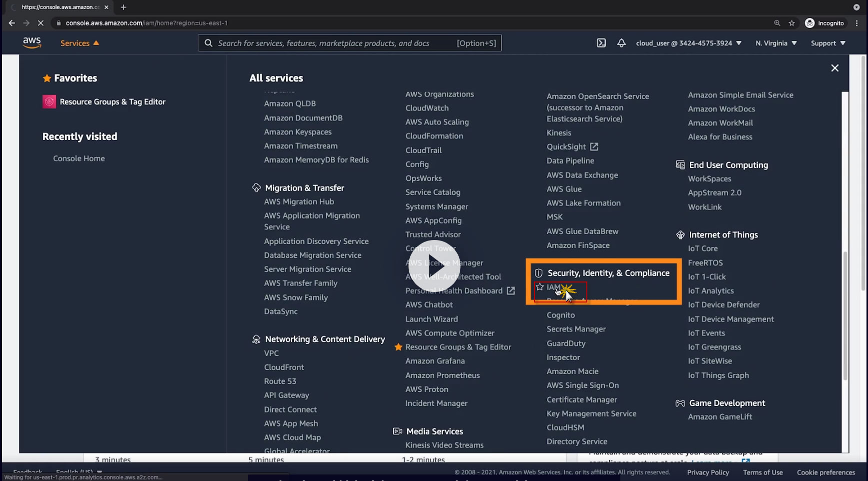Open the WorkSpaces service
Viewport: 868px width, 481px height.
(709, 178)
